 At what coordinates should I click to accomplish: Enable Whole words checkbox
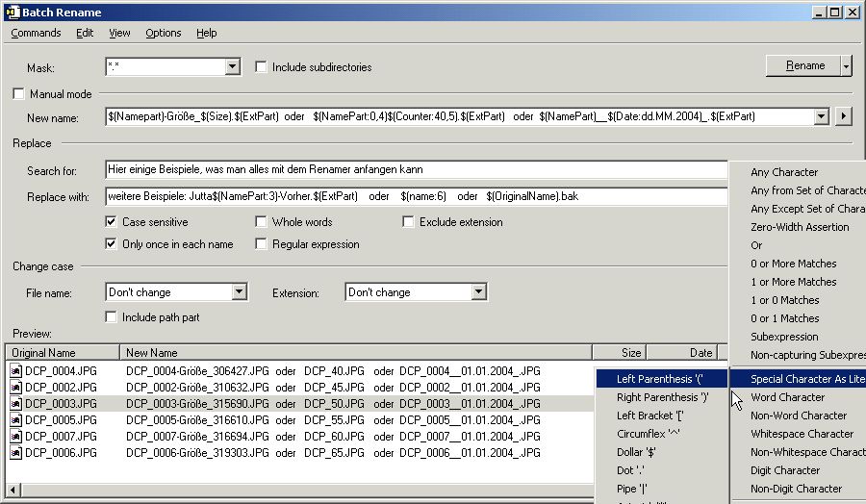261,222
